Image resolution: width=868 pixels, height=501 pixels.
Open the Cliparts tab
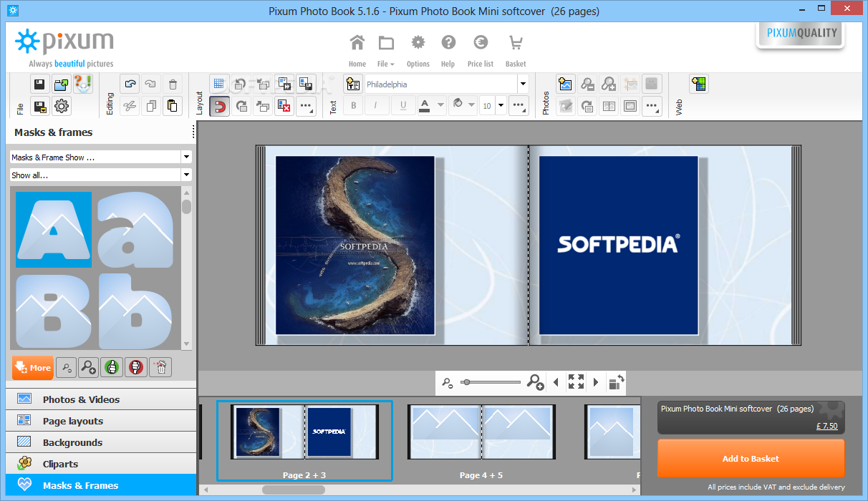101,464
